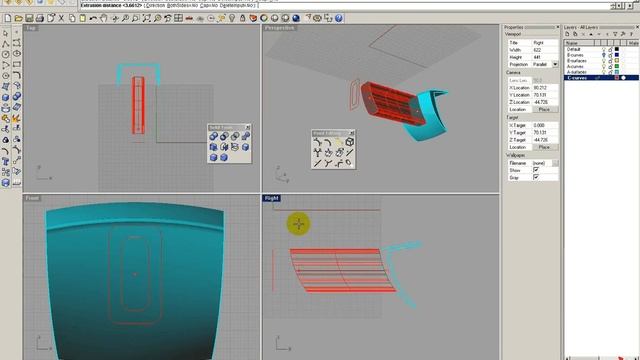The height and width of the screenshot is (360, 640).
Task: Close the Point Editing floating palette
Action: tap(352, 133)
